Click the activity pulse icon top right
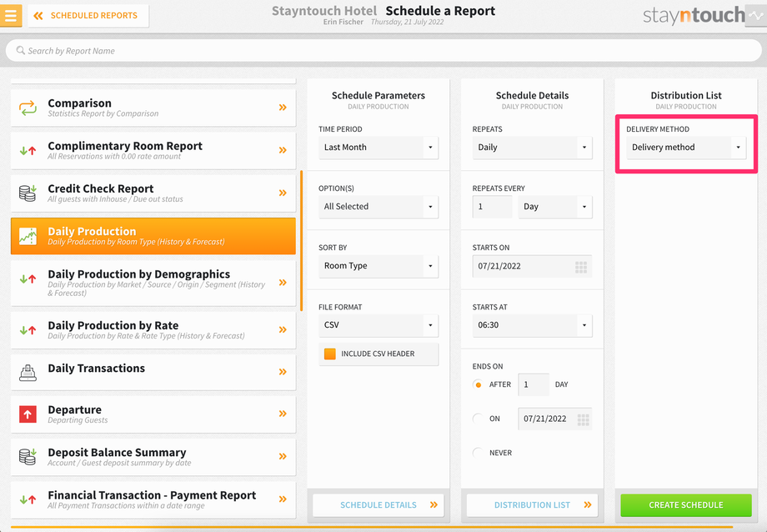767x532 pixels. click(x=756, y=16)
